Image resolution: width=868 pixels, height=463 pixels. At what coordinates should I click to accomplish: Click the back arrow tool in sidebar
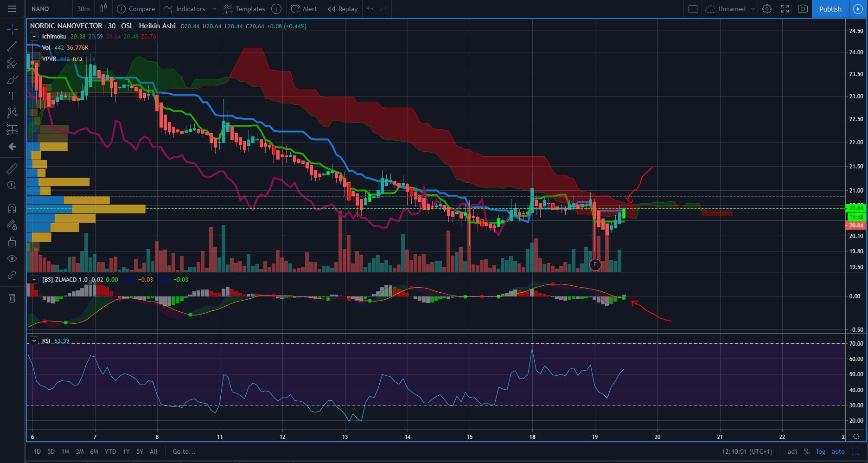coord(12,147)
